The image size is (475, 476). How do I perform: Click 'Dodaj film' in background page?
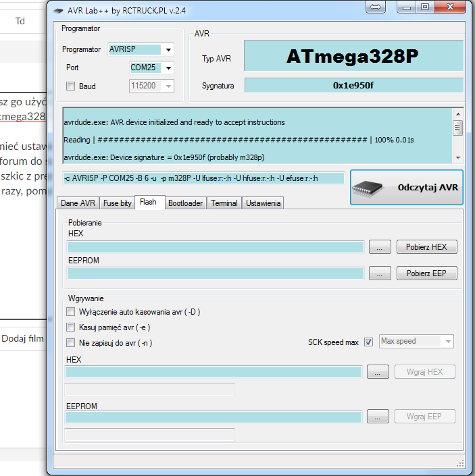click(x=22, y=338)
